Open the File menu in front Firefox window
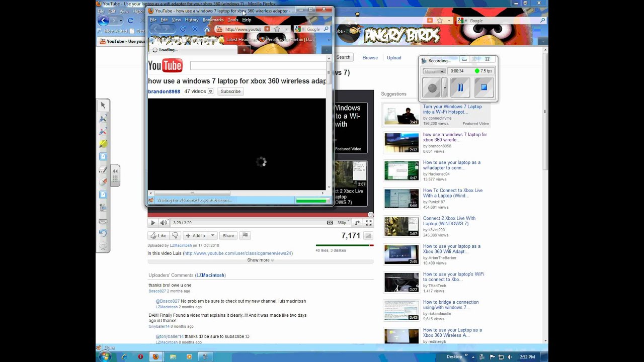644x362 pixels. (x=153, y=20)
